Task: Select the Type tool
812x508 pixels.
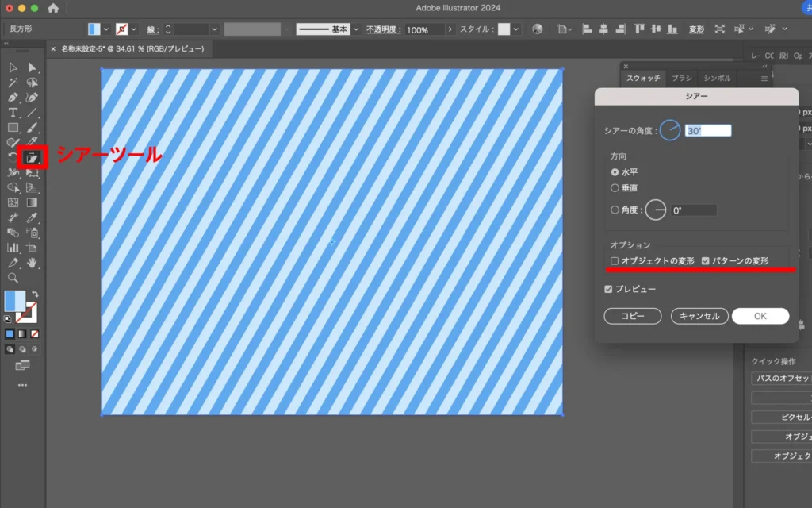Action: 13,113
